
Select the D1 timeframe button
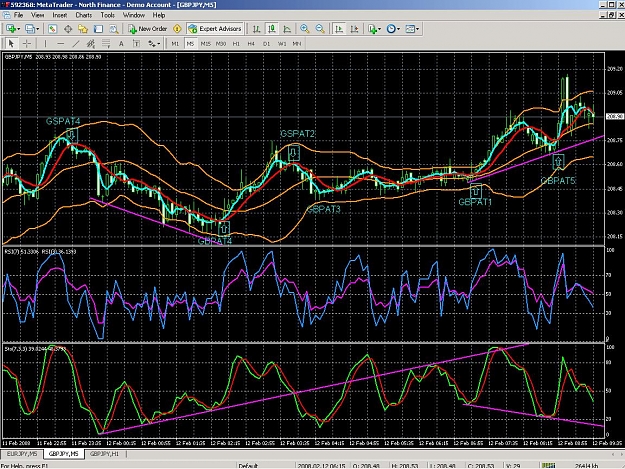click(266, 43)
